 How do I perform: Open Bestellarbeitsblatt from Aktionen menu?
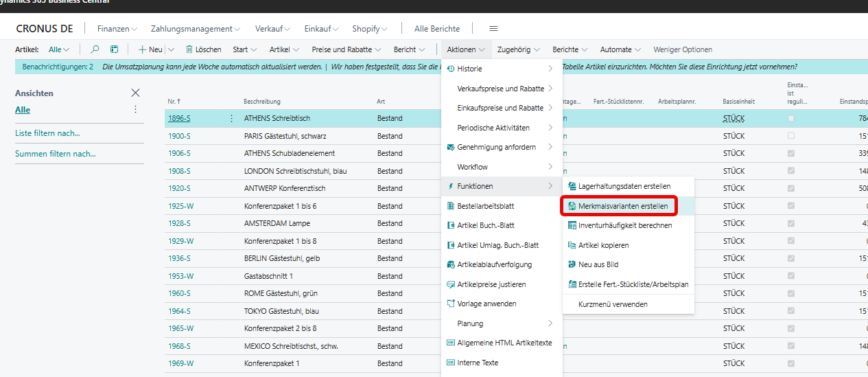pyautogui.click(x=485, y=206)
